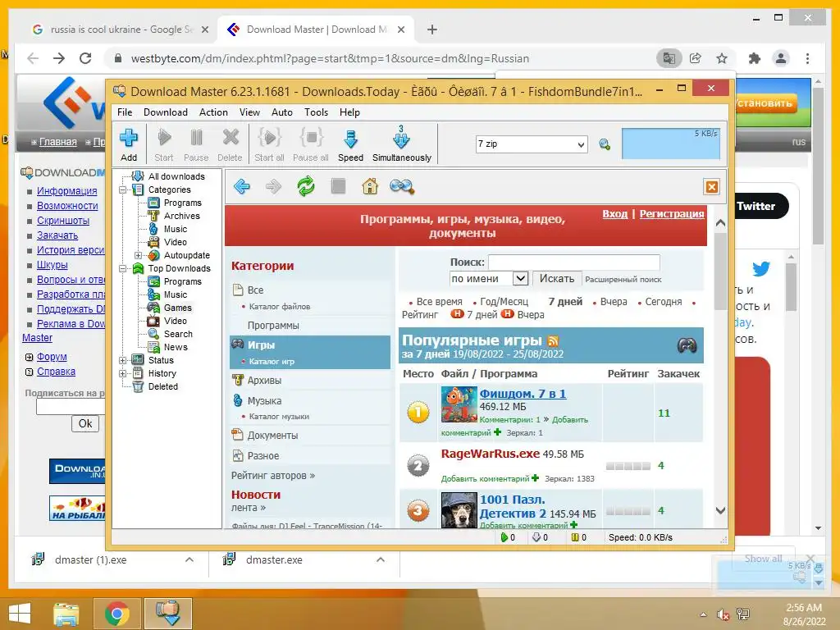Click Chrome's share page icon
The image size is (840, 630).
click(696, 58)
